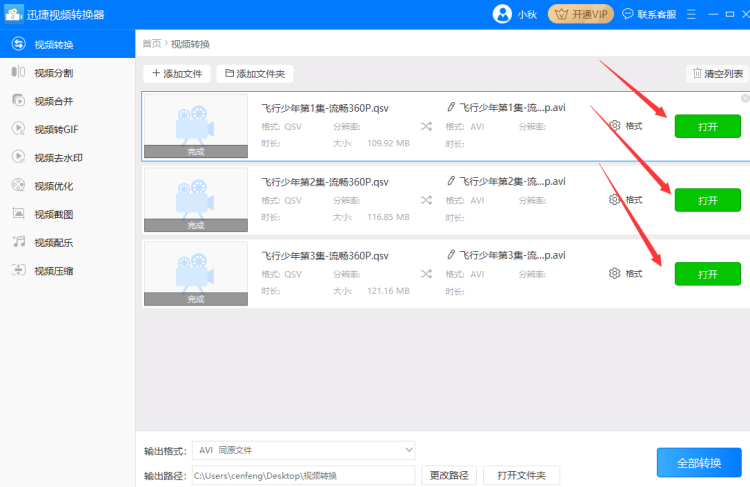Click 打开文件夹 button
Image resolution: width=750 pixels, height=487 pixels.
[521, 476]
